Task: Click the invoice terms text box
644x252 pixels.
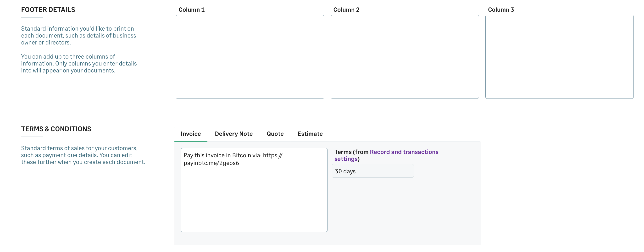Action: 254,197
